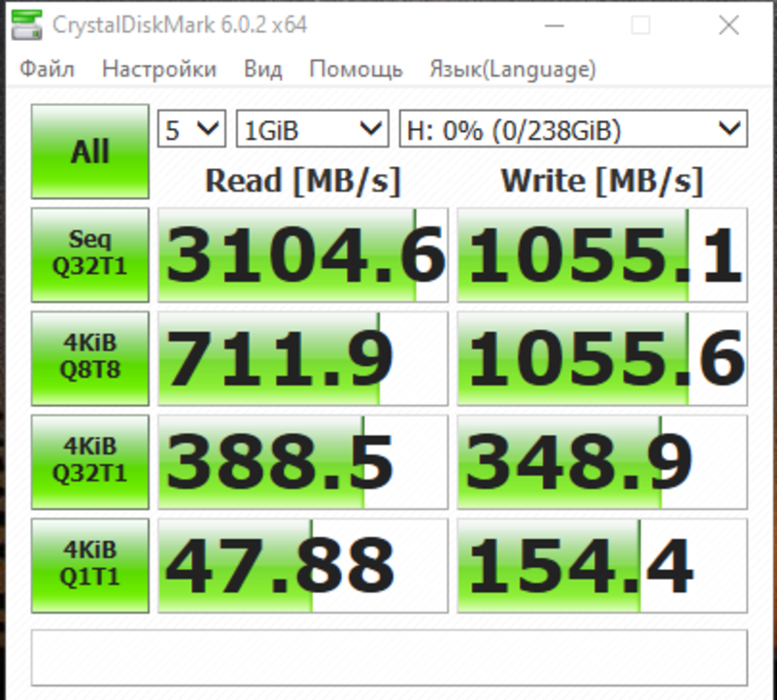Viewport: 777px width, 700px height.
Task: Open the 1GiB test size dropdown
Action: pyautogui.click(x=313, y=129)
